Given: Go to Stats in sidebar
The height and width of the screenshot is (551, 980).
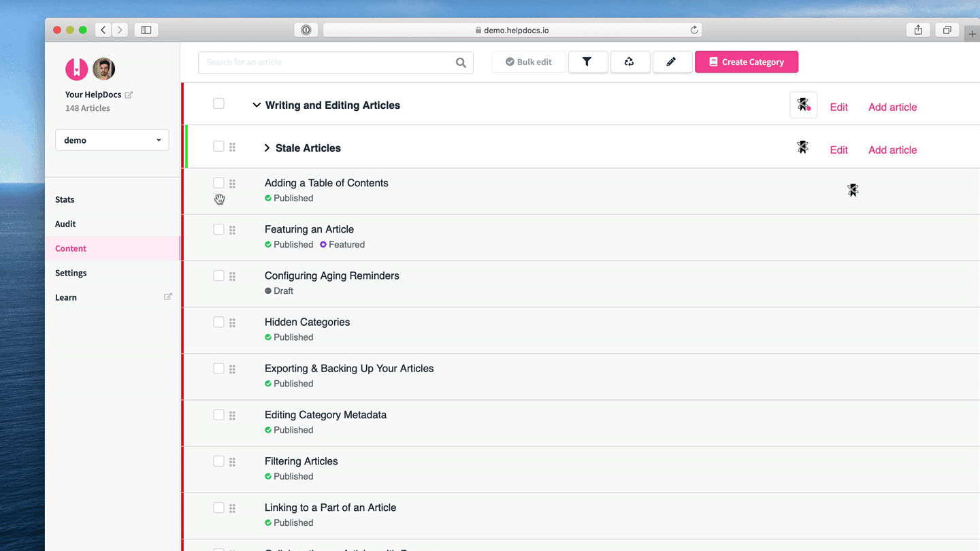Looking at the screenshot, I should click(x=65, y=199).
